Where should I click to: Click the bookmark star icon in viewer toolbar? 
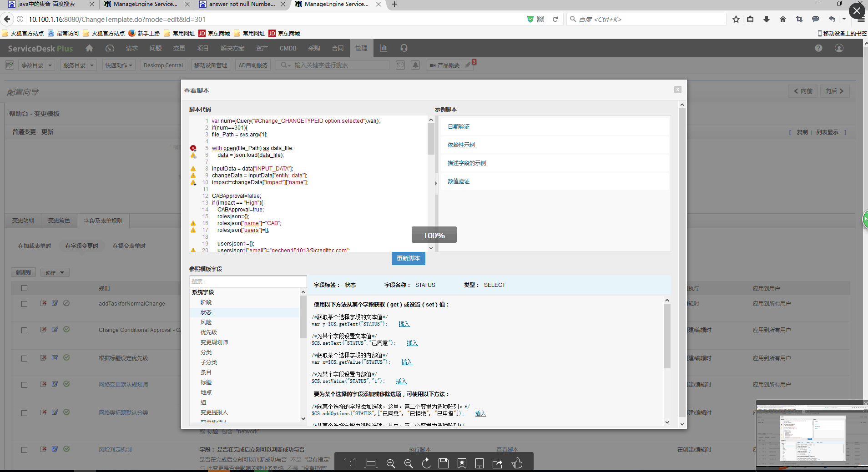(x=462, y=463)
